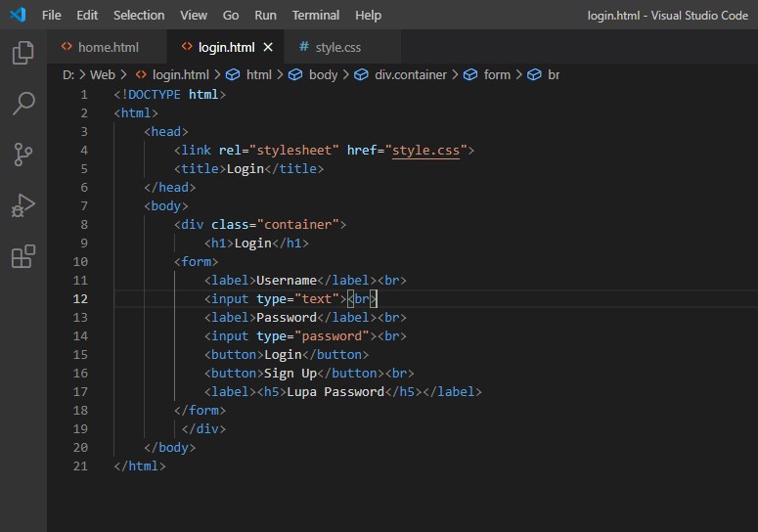Open the Source Control view
This screenshot has width=758, height=532.
[x=23, y=155]
